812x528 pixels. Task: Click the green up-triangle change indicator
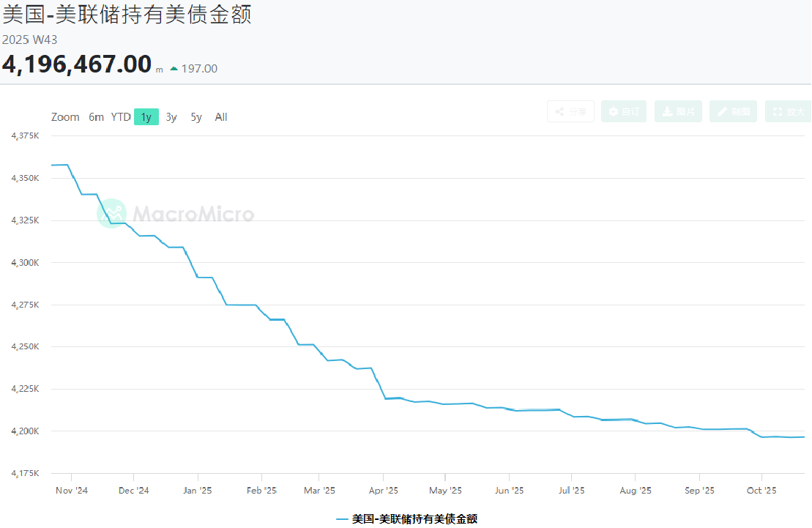174,69
